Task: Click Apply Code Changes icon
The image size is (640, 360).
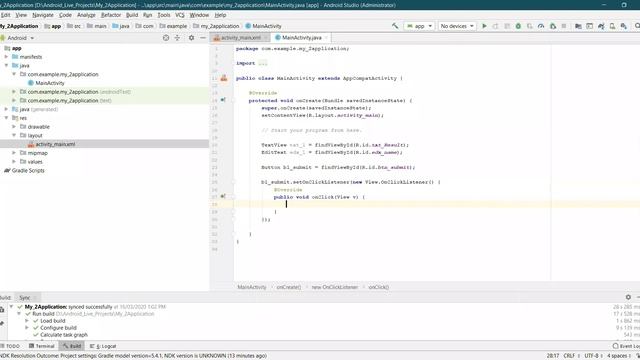Action: click(x=507, y=26)
